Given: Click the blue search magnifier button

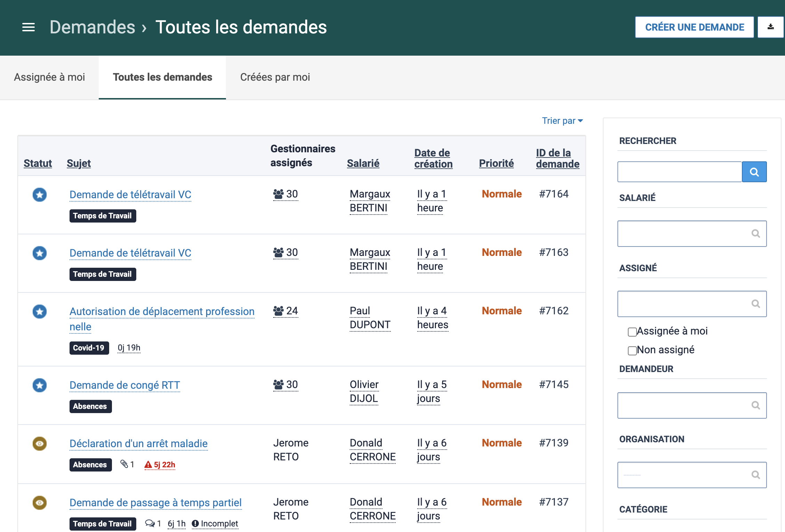Looking at the screenshot, I should (x=754, y=172).
